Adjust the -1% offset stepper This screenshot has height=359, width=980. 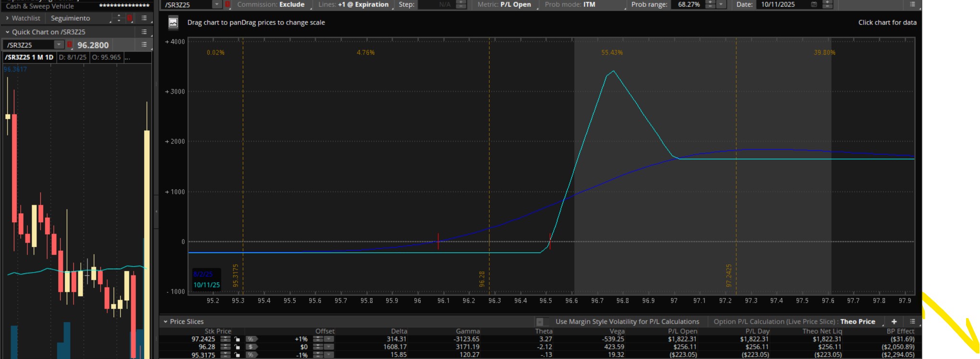[317, 355]
